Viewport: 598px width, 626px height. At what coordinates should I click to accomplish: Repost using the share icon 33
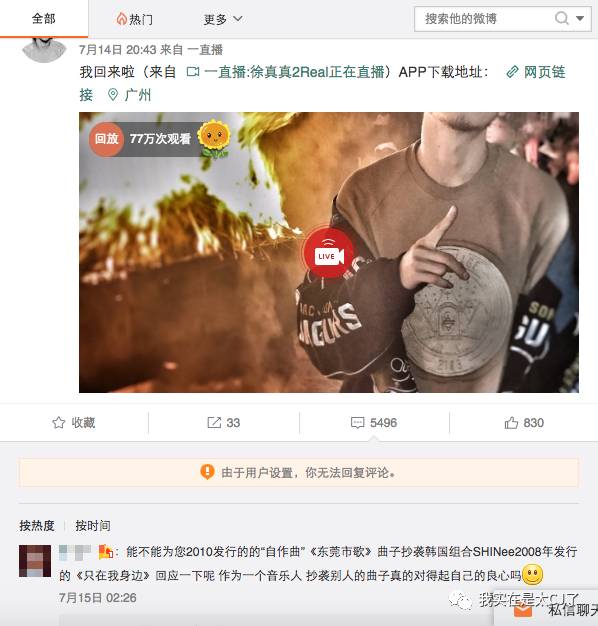pos(224,423)
